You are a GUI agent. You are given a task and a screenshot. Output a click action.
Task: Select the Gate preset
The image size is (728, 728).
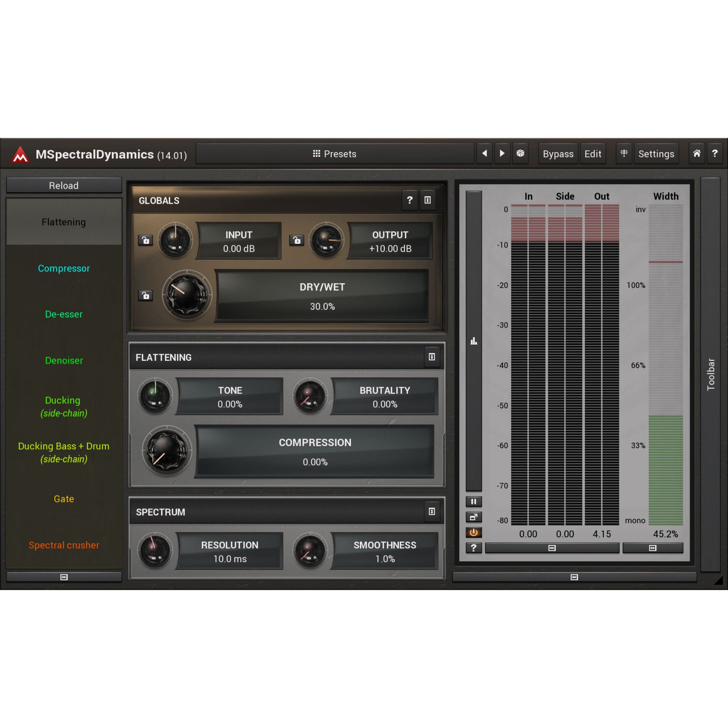64,499
